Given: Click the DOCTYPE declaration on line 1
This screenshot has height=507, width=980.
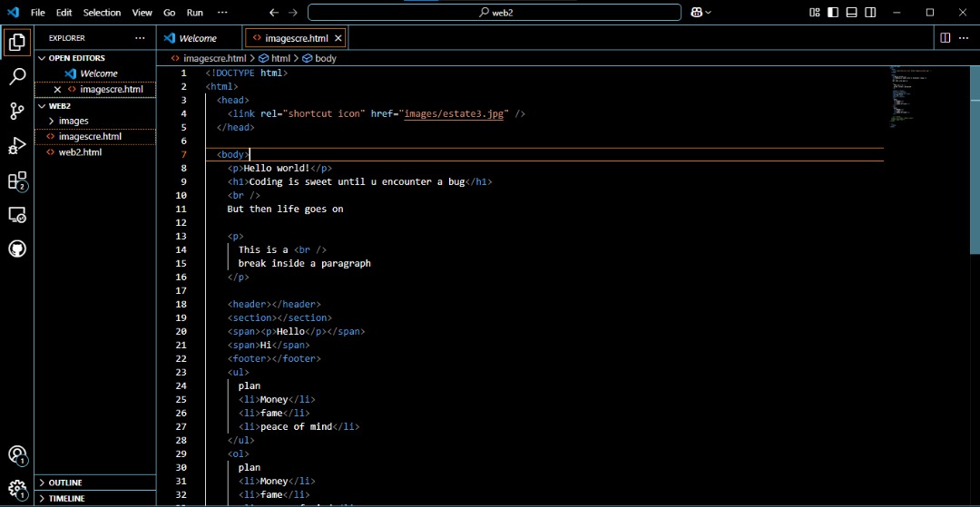Looking at the screenshot, I should (x=247, y=73).
